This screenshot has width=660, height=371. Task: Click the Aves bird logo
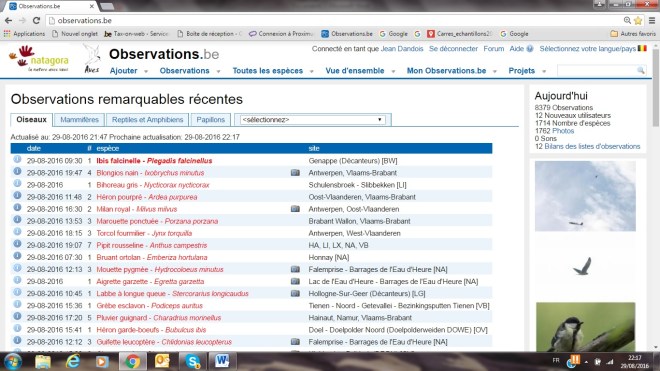(92, 59)
